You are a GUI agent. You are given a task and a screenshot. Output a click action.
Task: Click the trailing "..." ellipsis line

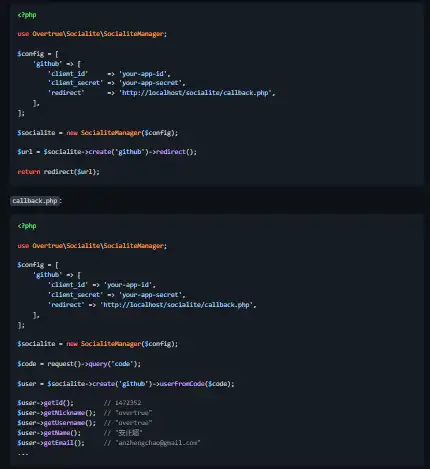23,453
